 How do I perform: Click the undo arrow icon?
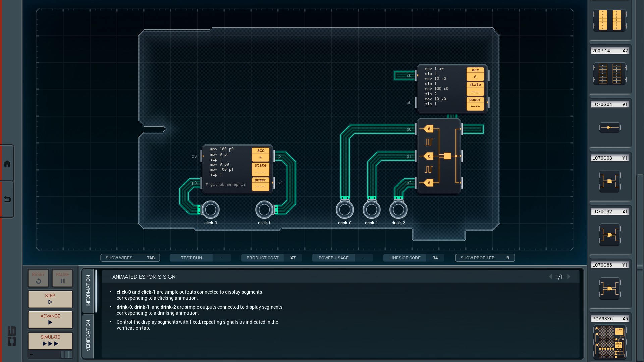pos(7,199)
